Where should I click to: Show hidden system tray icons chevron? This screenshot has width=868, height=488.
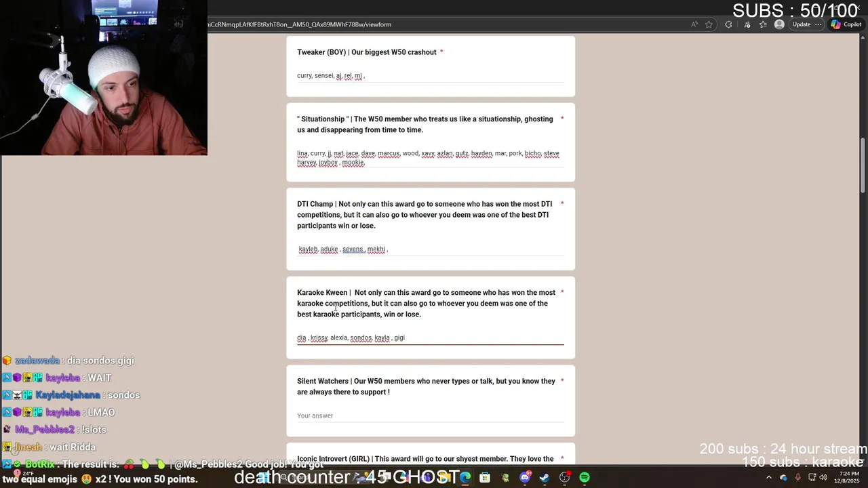[768, 478]
